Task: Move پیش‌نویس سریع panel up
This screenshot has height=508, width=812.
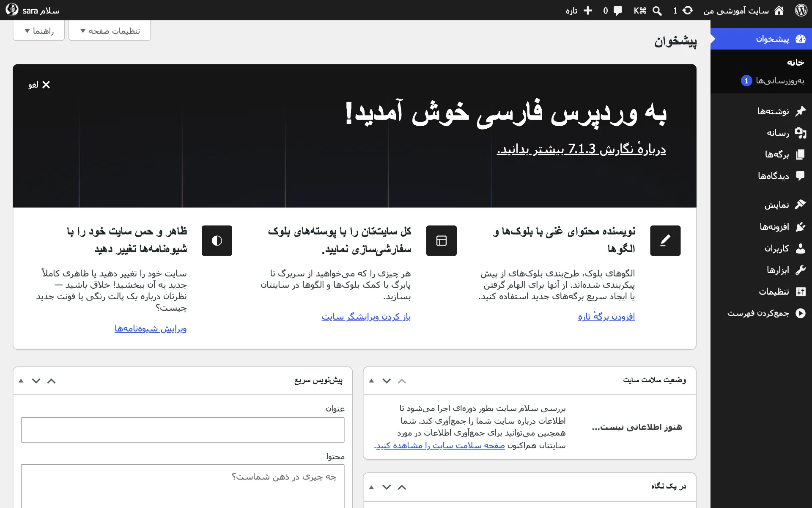Action: coord(52,381)
